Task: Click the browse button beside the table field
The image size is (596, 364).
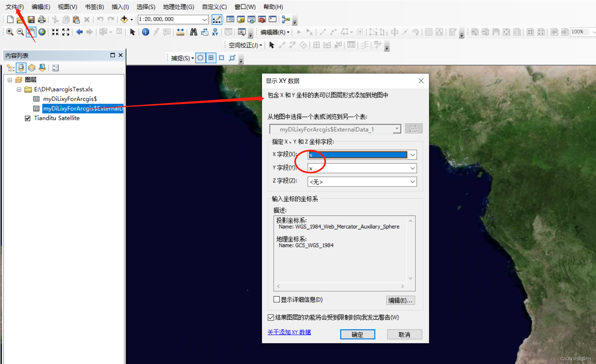Action: click(x=414, y=129)
